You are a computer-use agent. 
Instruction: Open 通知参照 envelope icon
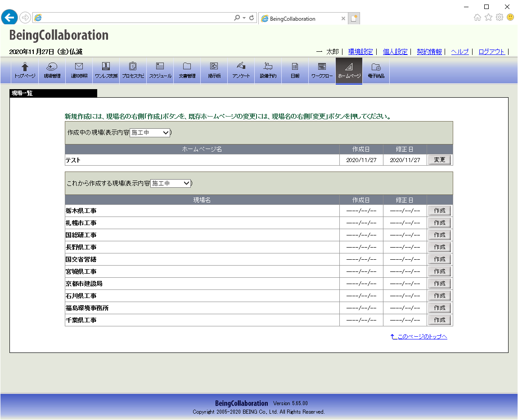click(x=79, y=70)
